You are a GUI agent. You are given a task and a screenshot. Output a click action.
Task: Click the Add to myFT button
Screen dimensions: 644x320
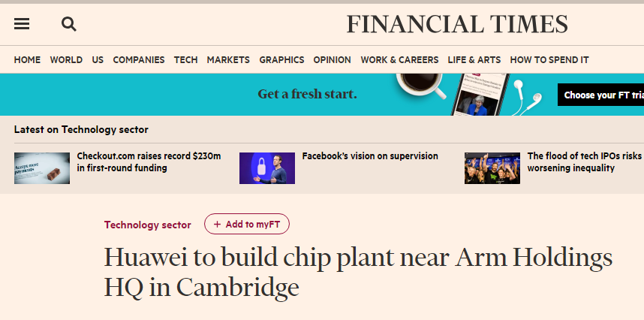tap(247, 224)
